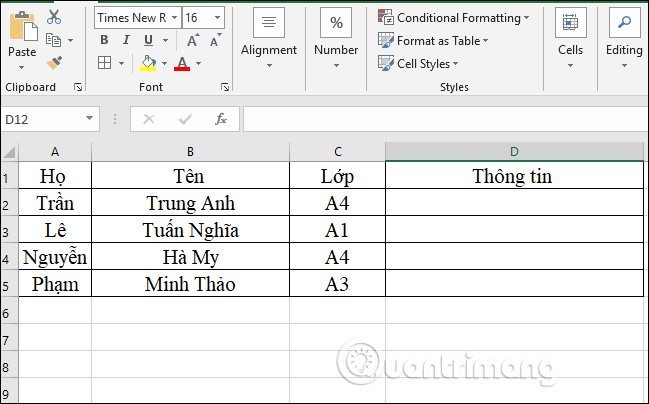
Task: Select column D header
Action: [x=514, y=152]
